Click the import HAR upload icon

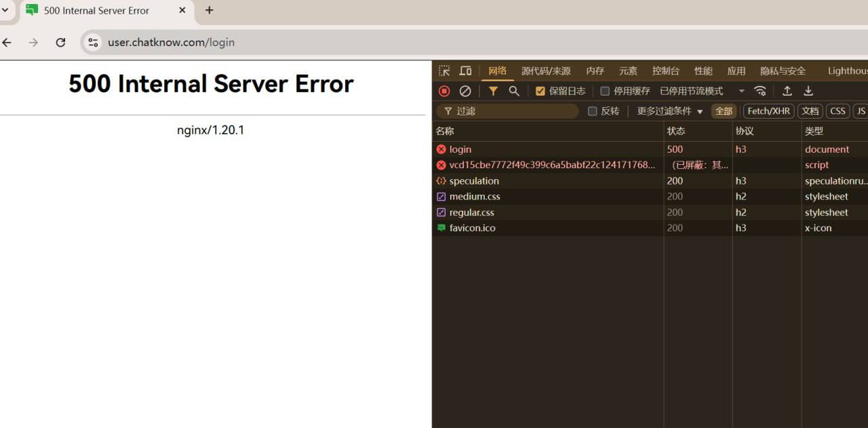787,91
